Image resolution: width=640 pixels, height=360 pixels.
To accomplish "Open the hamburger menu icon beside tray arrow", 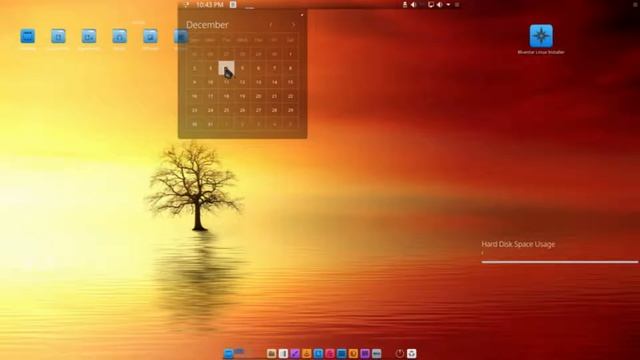I will click(457, 4).
